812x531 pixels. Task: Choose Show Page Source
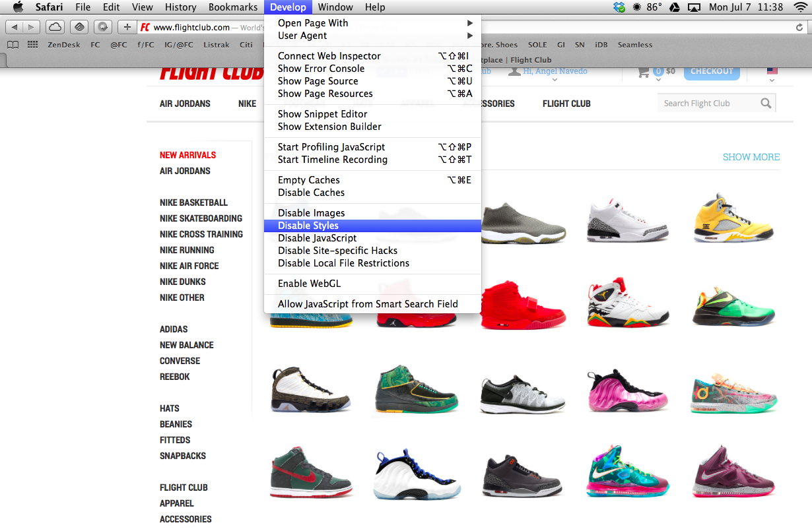click(x=372, y=81)
